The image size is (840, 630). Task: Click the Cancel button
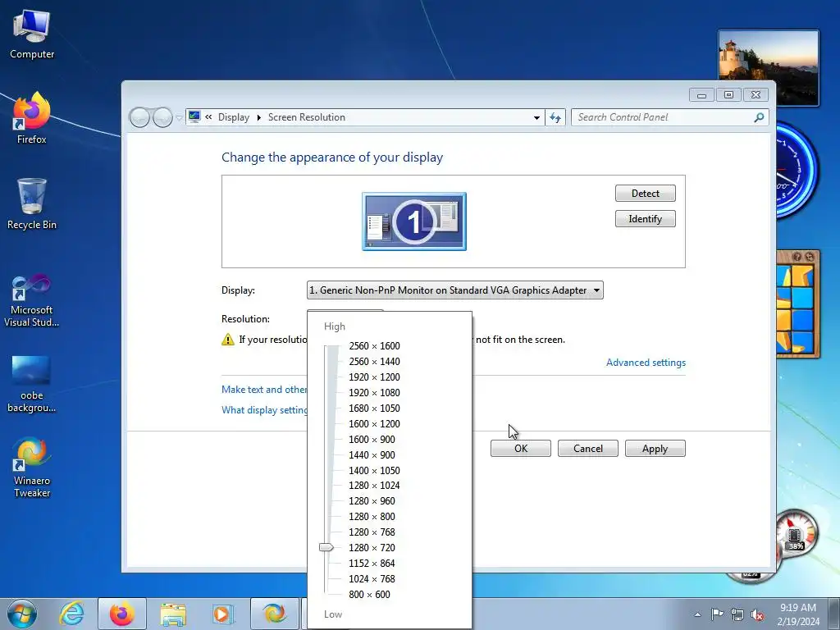pyautogui.click(x=587, y=449)
